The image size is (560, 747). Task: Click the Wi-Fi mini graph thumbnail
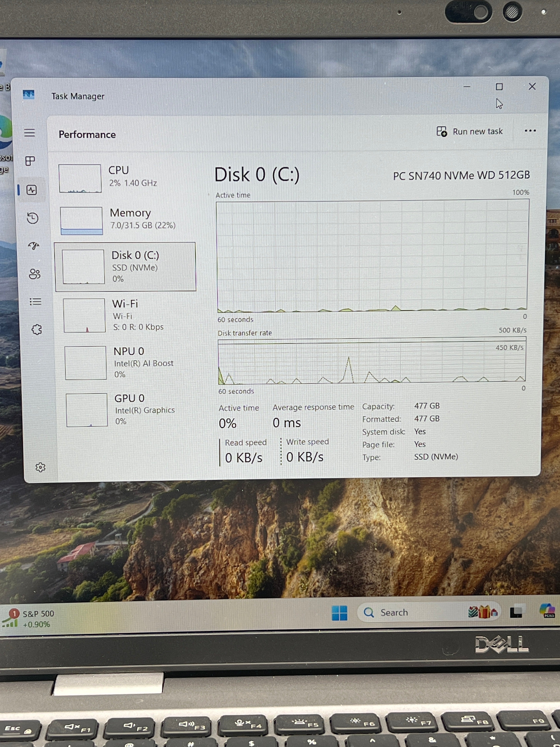click(84, 315)
